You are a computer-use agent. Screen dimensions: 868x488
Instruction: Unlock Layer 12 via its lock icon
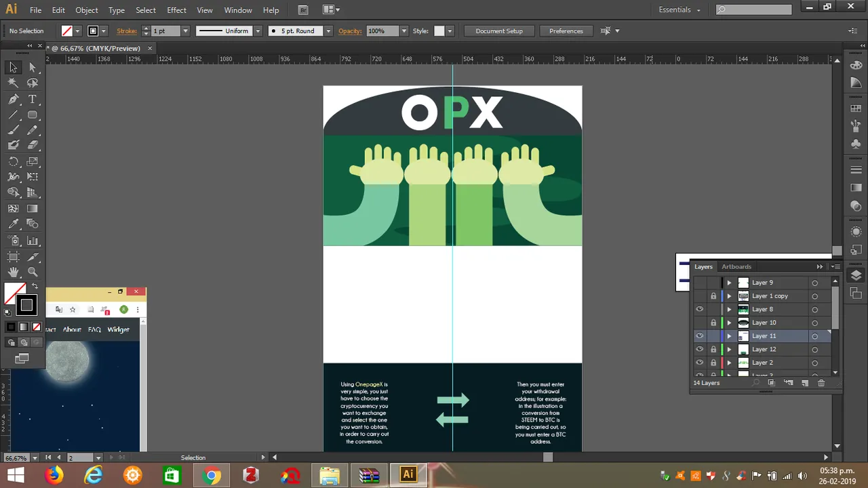[713, 349]
